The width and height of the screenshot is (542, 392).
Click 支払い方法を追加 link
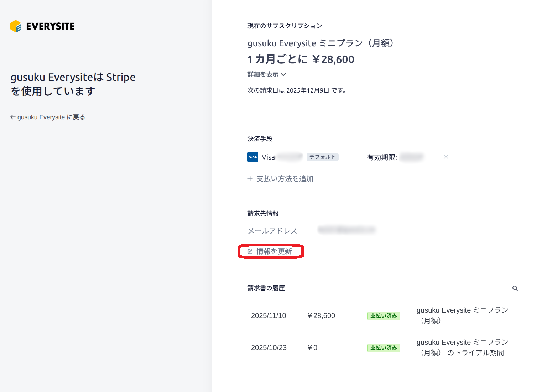point(285,179)
